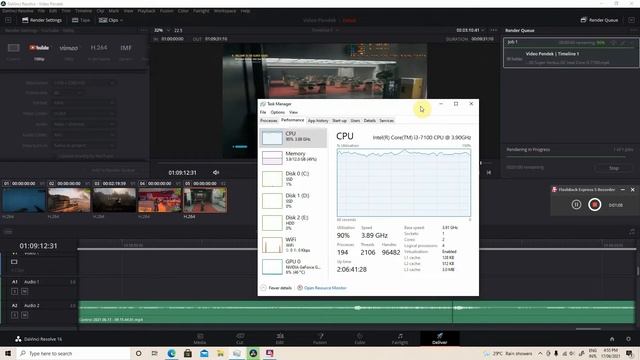Solo the Audio 1 track
The width and height of the screenshot is (640, 360).
[x=14, y=291]
